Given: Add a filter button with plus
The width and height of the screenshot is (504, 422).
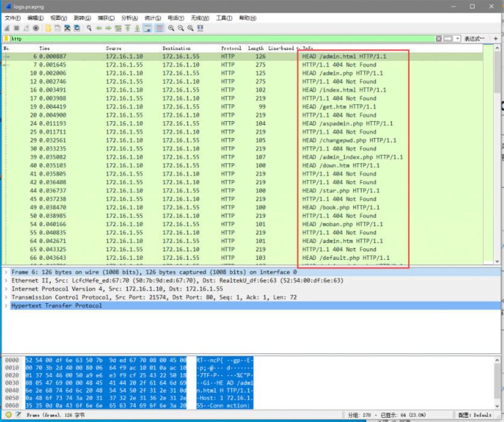Looking at the screenshot, I should [x=496, y=39].
